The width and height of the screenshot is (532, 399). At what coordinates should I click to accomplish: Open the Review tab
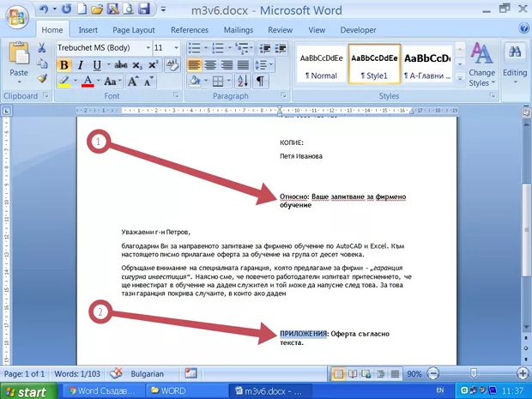280,30
